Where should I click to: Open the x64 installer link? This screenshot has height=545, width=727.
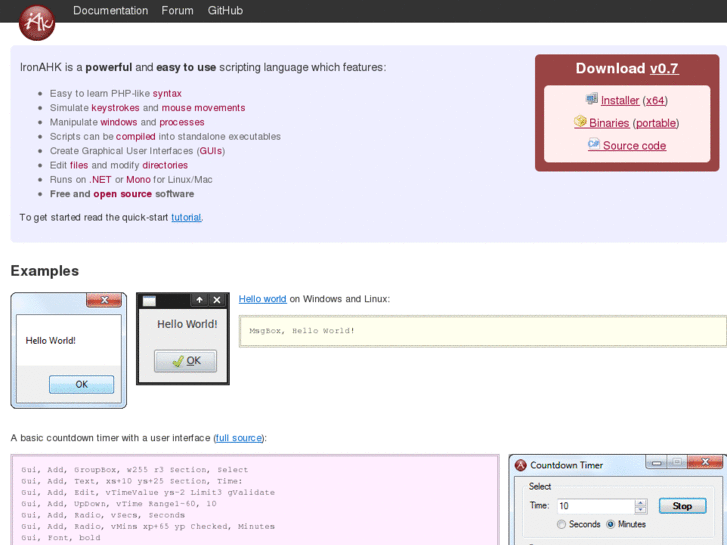pos(655,101)
